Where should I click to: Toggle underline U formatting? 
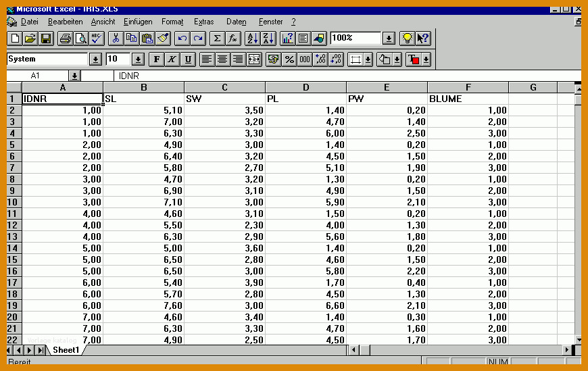188,59
